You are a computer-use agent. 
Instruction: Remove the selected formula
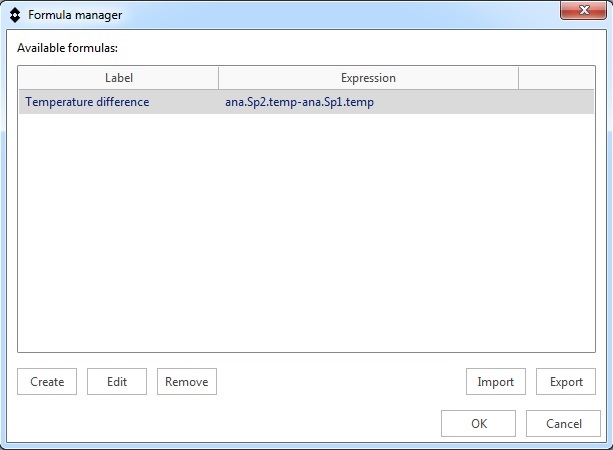click(x=187, y=382)
